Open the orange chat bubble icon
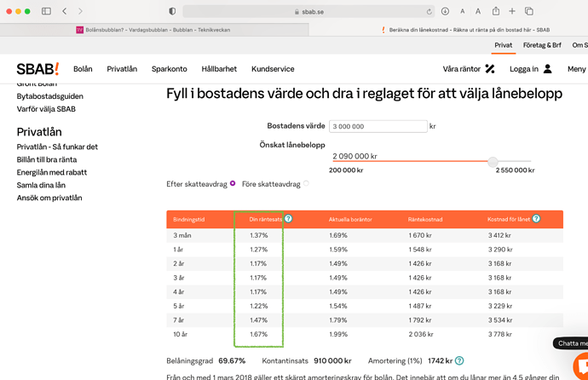The width and height of the screenshot is (588, 380). coord(582,366)
